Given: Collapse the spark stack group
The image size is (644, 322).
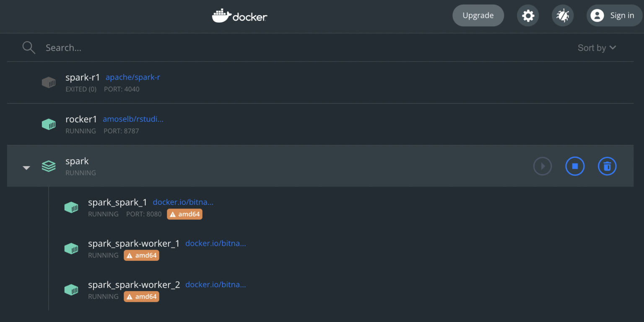Looking at the screenshot, I should tap(26, 168).
